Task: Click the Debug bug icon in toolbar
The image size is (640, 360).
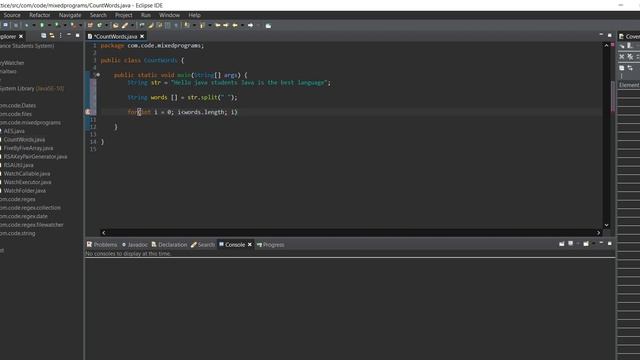Action: coord(27,25)
